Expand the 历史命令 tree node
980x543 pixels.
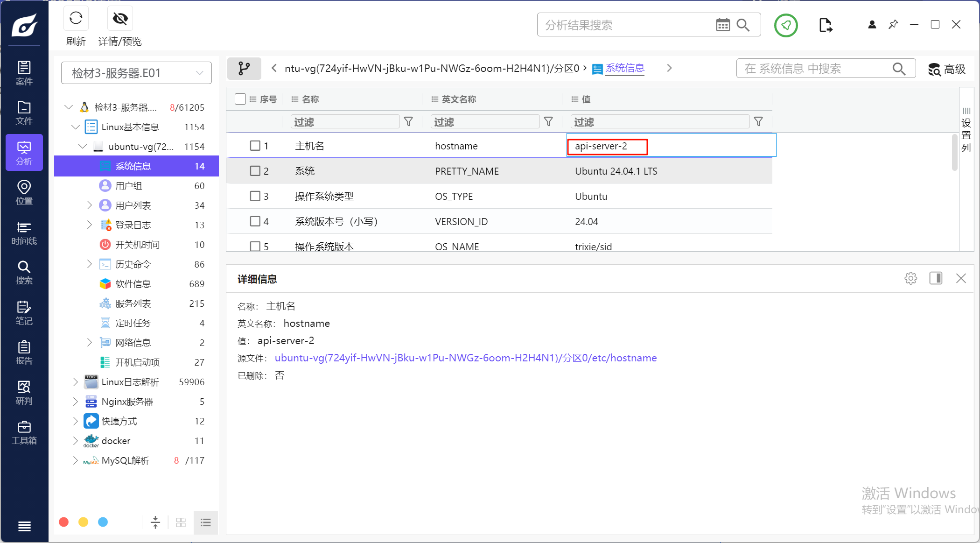click(90, 264)
